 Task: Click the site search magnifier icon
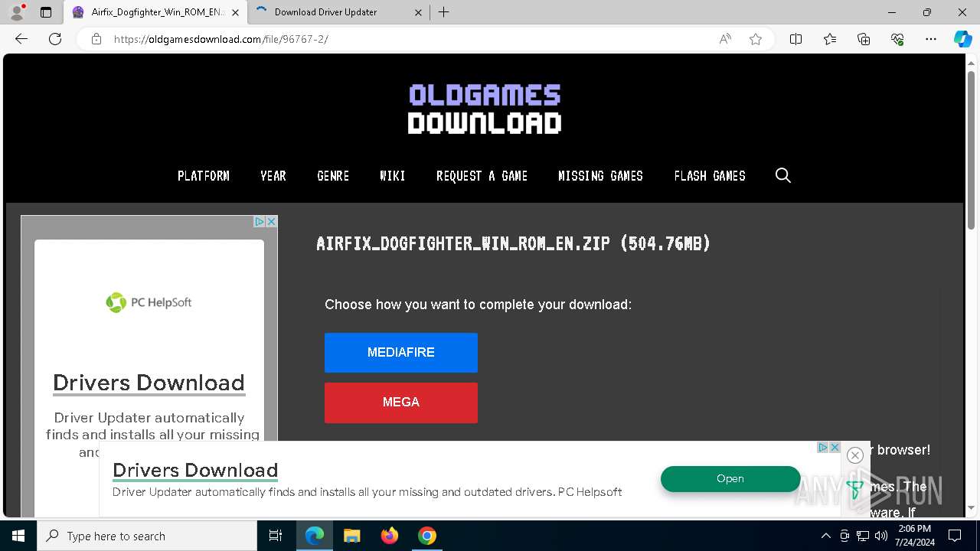click(782, 176)
